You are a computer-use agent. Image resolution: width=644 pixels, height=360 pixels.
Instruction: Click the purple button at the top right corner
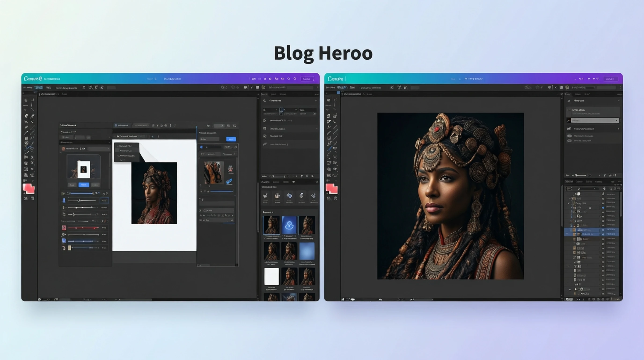click(x=611, y=78)
